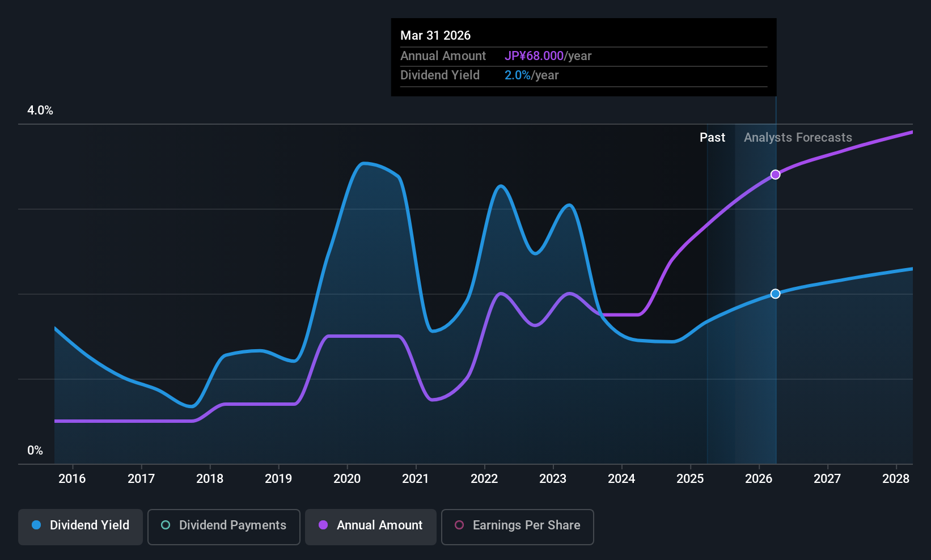The height and width of the screenshot is (560, 931).
Task: Click the 2016 x-axis year label
Action: 72,479
